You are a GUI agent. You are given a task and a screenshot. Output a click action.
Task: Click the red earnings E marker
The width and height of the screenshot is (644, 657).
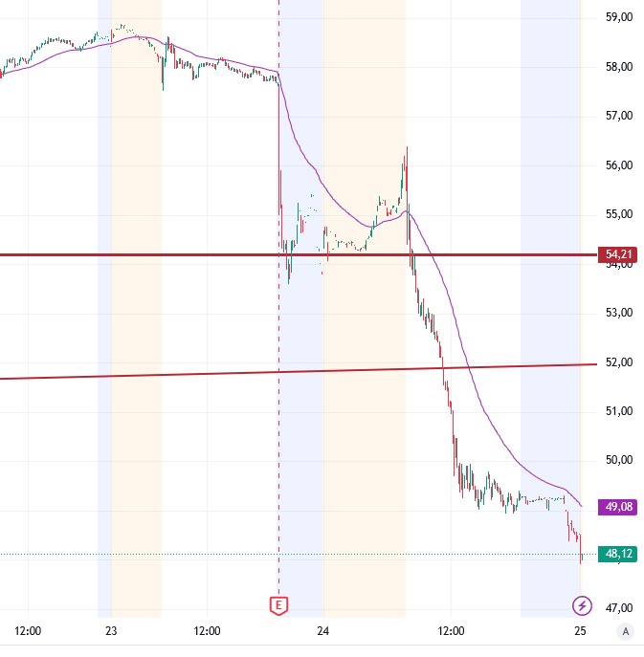pos(278,604)
